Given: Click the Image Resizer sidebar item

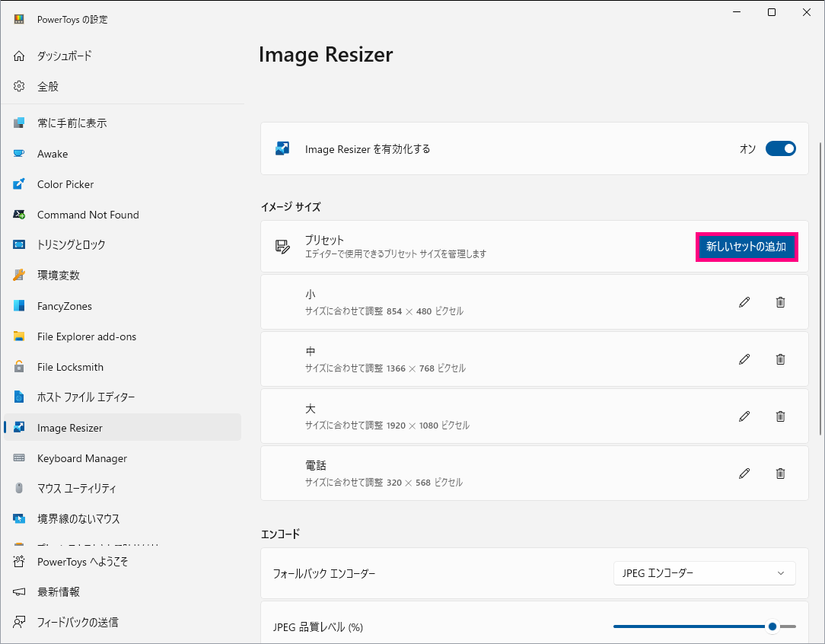Looking at the screenshot, I should (x=122, y=428).
